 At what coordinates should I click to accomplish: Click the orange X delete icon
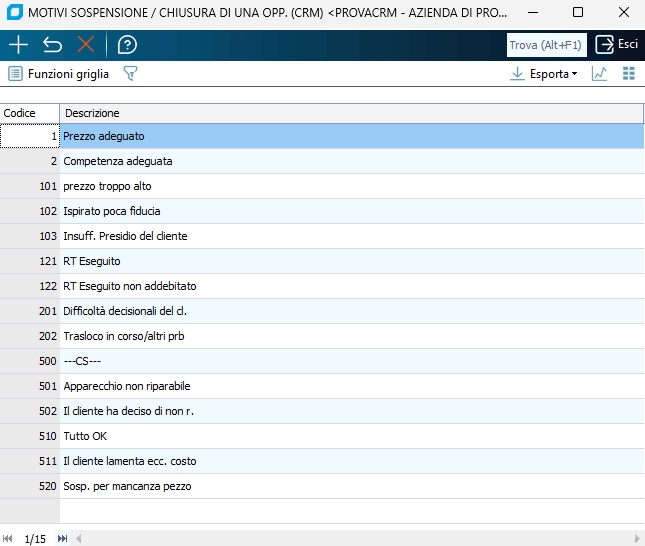point(86,45)
